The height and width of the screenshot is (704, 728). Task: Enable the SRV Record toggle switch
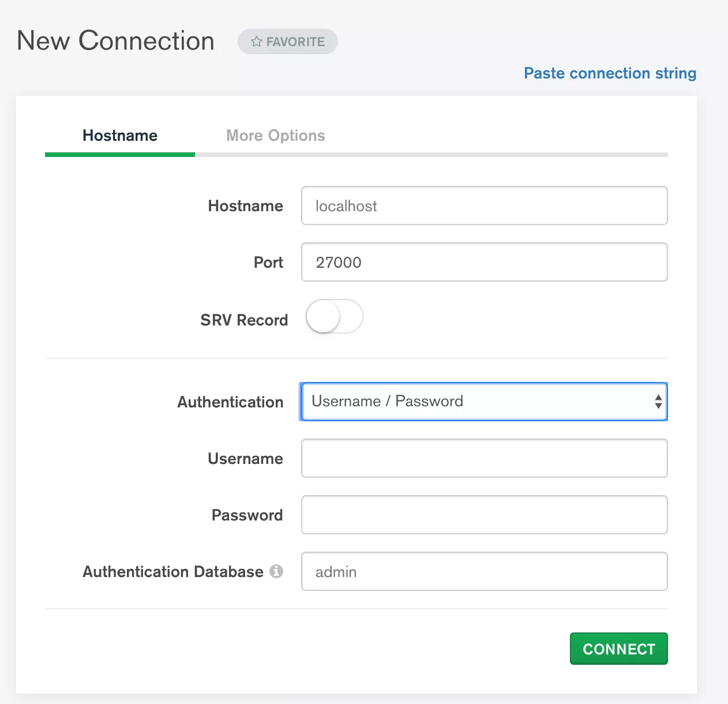[334, 316]
